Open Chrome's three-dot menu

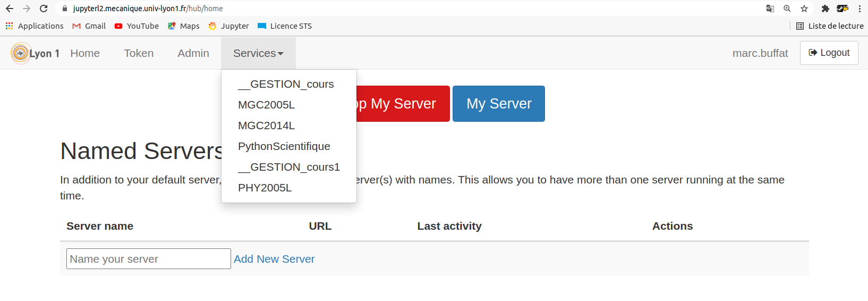pos(860,9)
